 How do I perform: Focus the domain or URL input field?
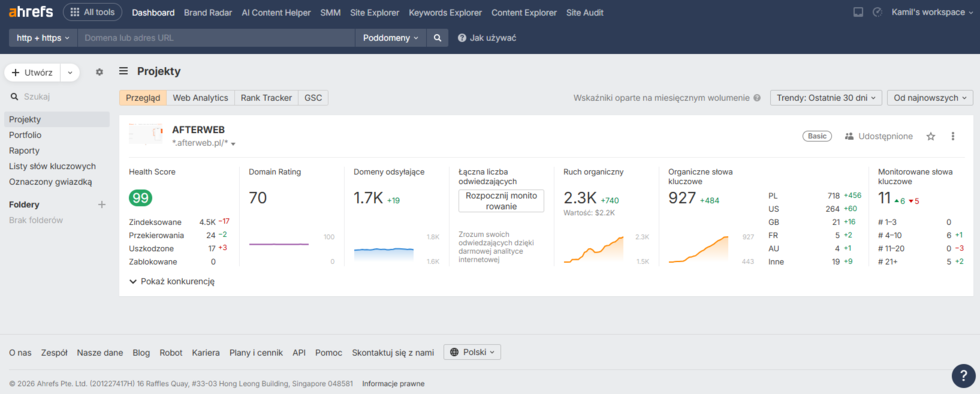216,38
